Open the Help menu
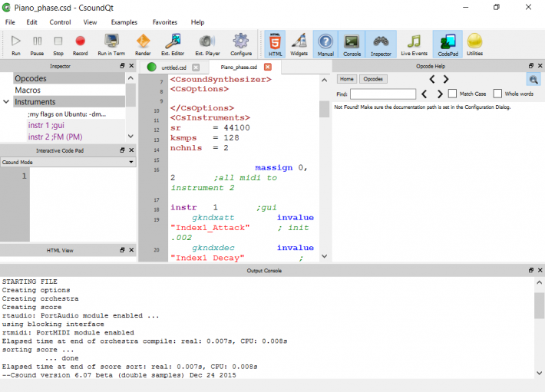545x392 pixels. coord(197,22)
